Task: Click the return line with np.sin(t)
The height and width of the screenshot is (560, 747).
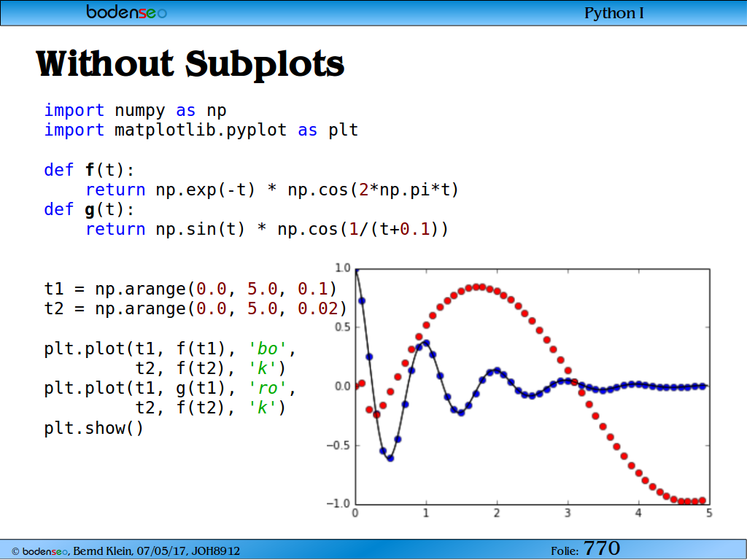Action: [267, 230]
